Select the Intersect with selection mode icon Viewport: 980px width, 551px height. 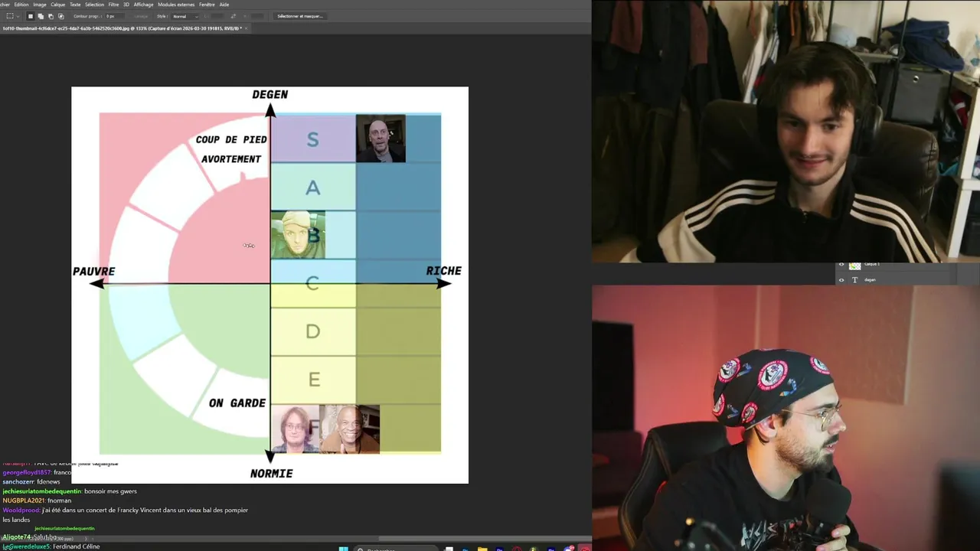[61, 16]
